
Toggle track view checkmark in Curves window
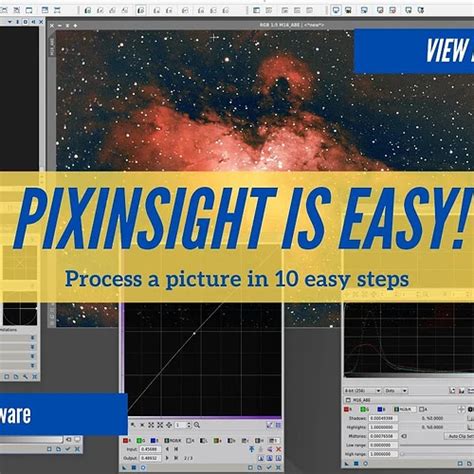[x=269, y=468]
